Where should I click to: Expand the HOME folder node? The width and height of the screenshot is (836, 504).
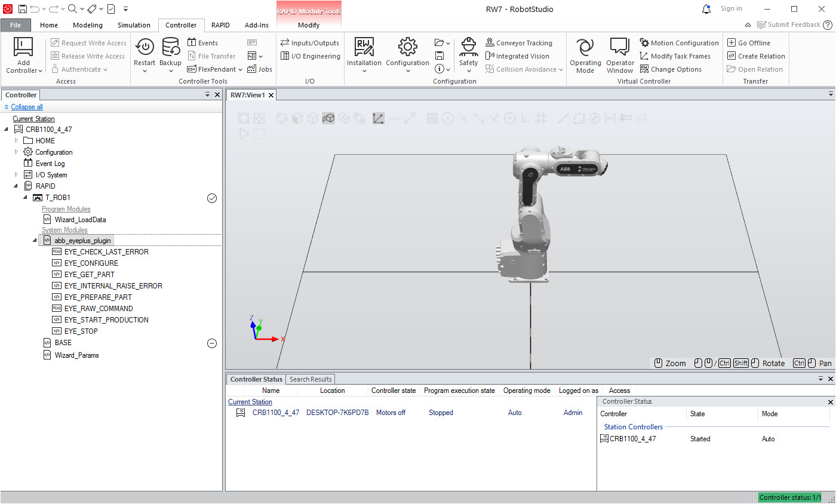[x=17, y=141]
